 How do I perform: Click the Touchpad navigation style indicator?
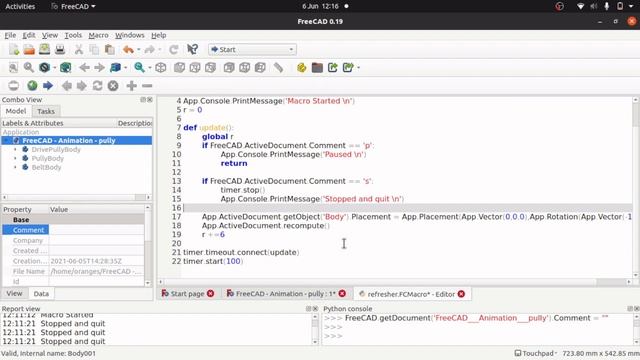pyautogui.click(x=536, y=353)
